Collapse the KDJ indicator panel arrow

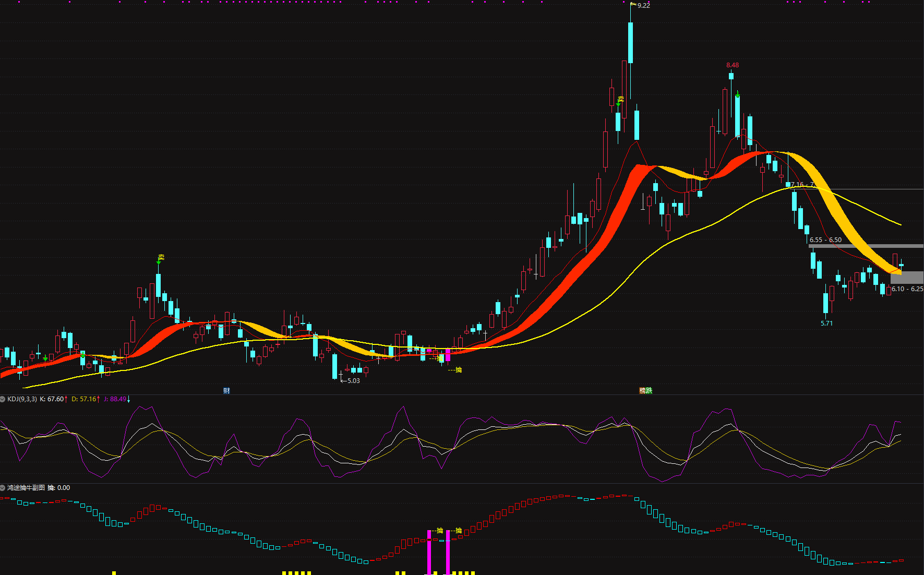[3, 399]
